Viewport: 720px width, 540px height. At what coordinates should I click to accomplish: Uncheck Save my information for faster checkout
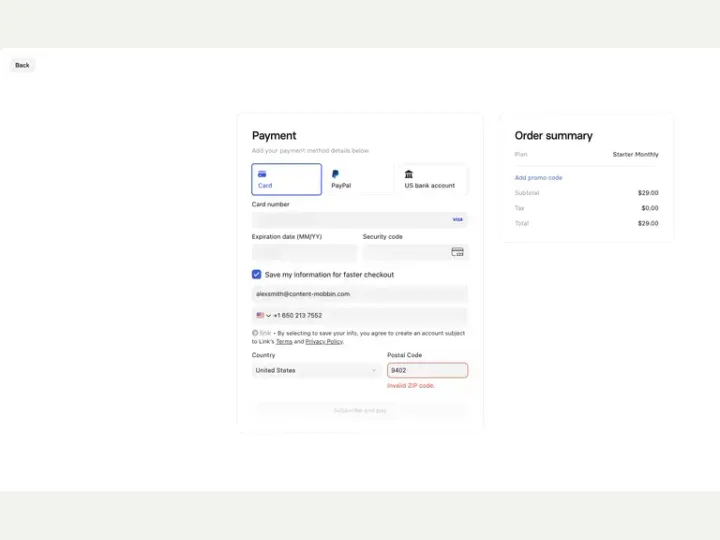257,275
